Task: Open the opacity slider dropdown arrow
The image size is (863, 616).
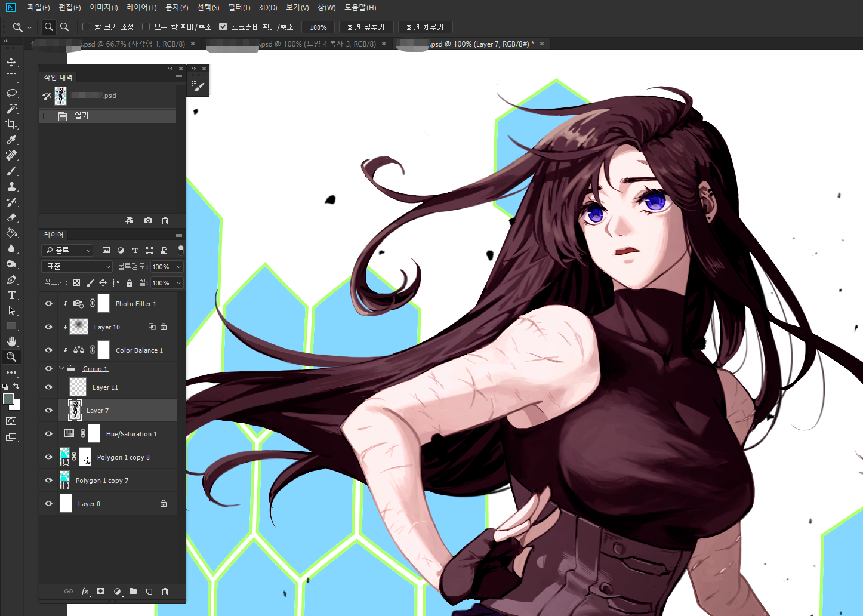Action: point(178,267)
